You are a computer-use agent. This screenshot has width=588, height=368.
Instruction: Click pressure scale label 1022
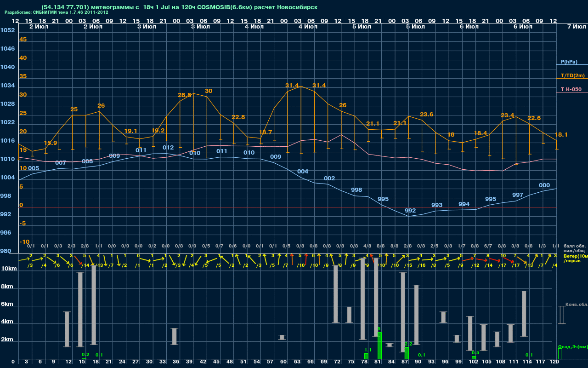(7, 122)
